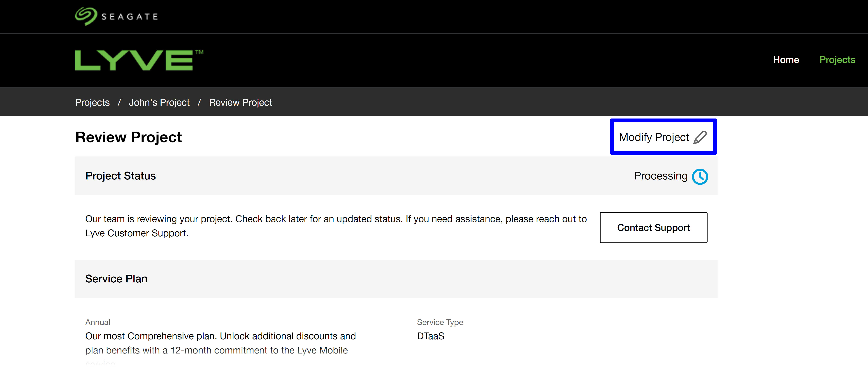Click the Modify Project button
The image size is (868, 379).
point(663,137)
